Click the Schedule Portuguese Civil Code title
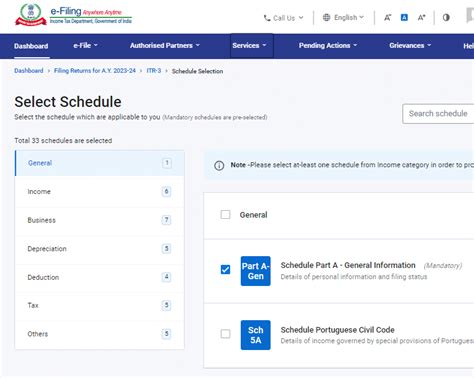The width and height of the screenshot is (474, 378). [x=337, y=330]
